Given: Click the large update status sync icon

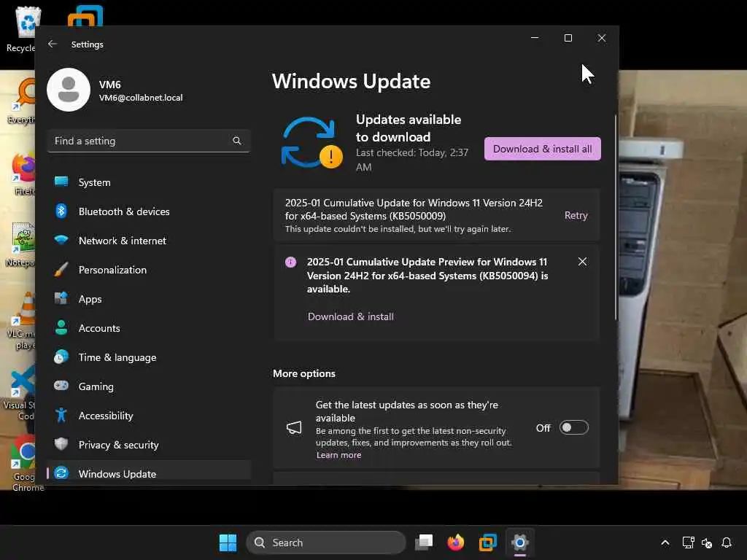Looking at the screenshot, I should tap(311, 142).
